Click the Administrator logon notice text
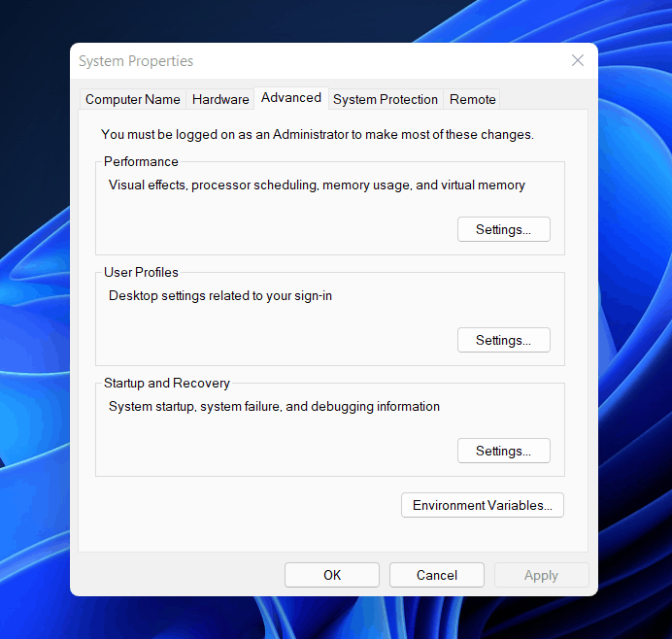Image resolution: width=672 pixels, height=639 pixels. pos(318,135)
